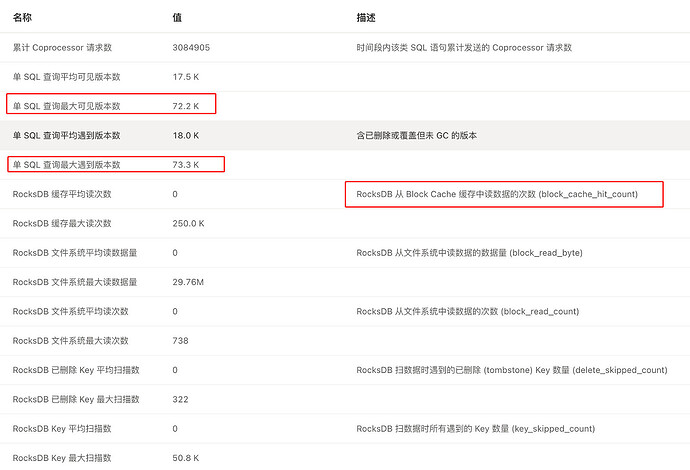Click the 50.8 K value
The height and width of the screenshot is (470, 690).
point(186,458)
